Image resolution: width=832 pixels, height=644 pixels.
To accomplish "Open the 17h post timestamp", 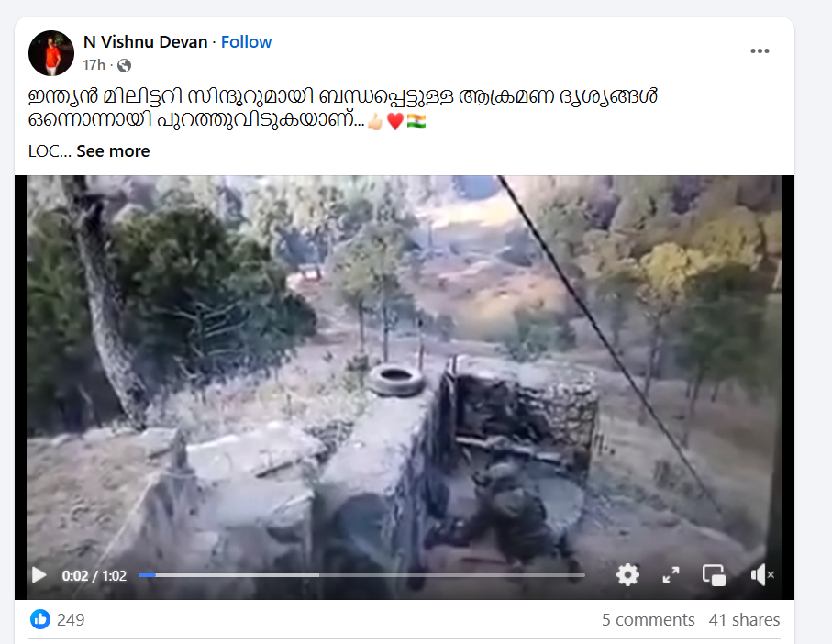I will (x=94, y=65).
